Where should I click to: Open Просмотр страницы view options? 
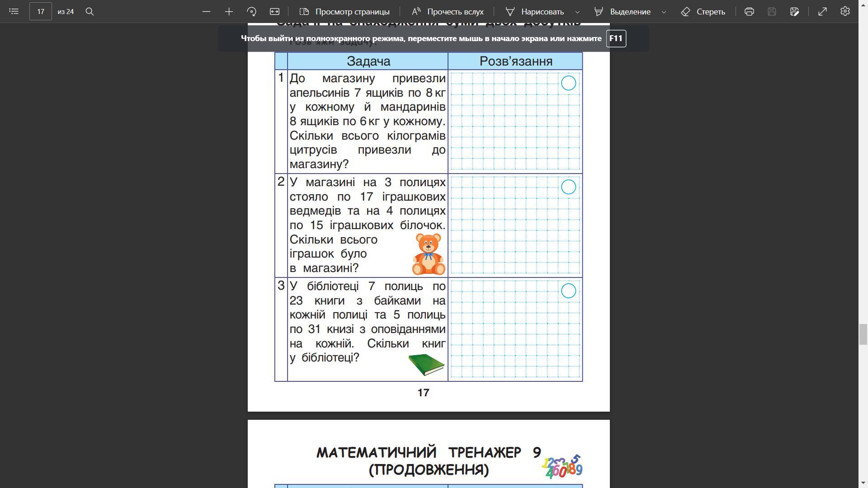(x=345, y=11)
